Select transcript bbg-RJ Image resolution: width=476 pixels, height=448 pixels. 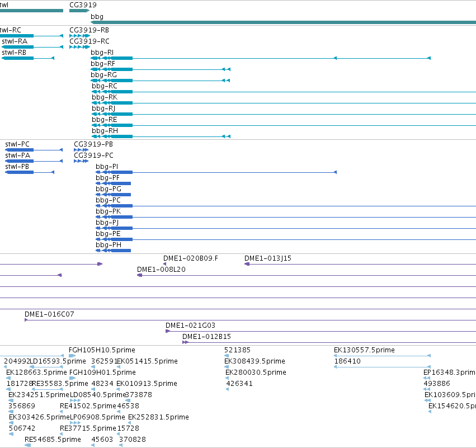(x=284, y=115)
